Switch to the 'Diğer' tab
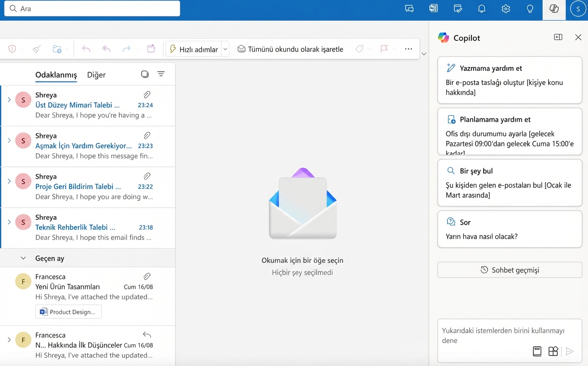 [x=96, y=75]
